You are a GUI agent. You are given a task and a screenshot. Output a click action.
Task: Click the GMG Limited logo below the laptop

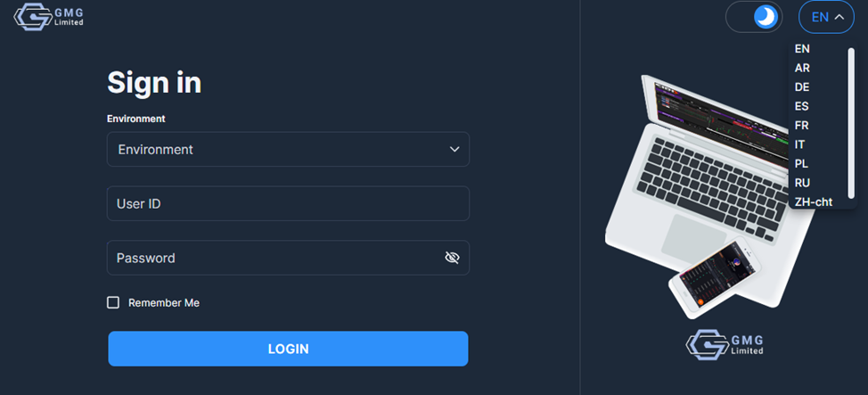pos(725,344)
